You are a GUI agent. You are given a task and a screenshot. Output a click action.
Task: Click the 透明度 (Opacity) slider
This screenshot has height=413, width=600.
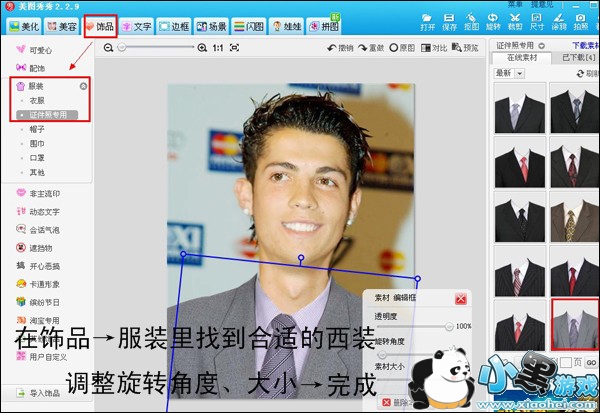(413, 326)
